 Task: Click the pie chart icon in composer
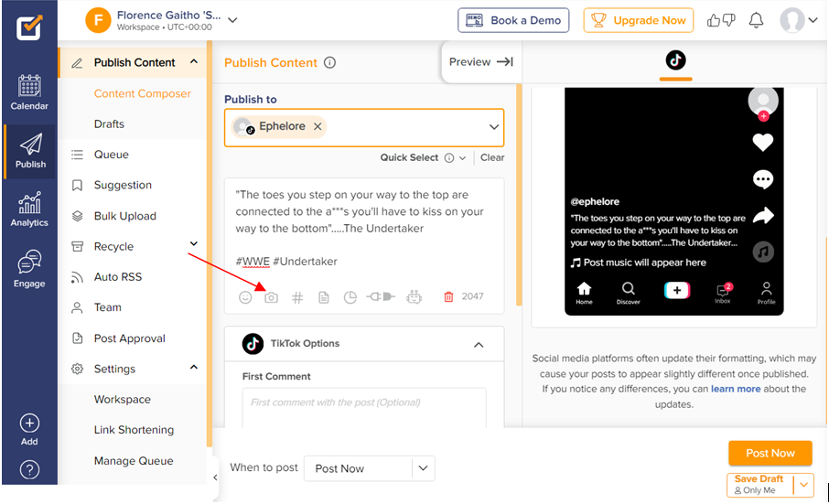[x=350, y=297]
